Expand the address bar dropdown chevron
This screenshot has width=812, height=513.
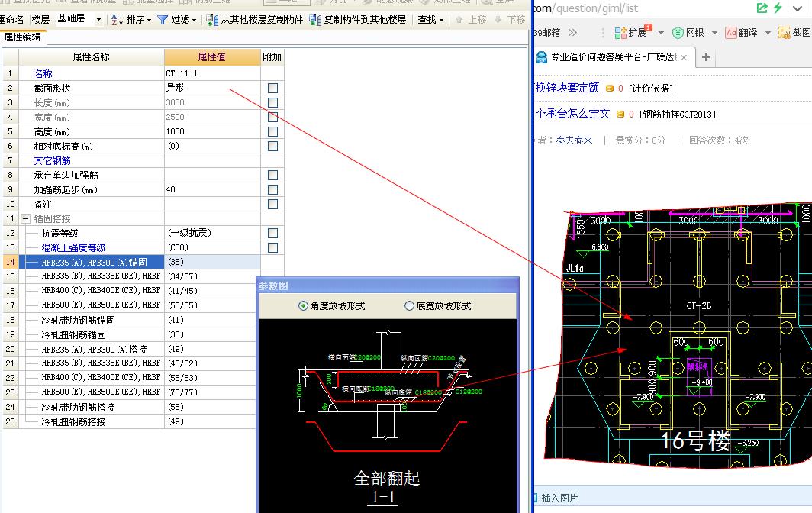(797, 8)
